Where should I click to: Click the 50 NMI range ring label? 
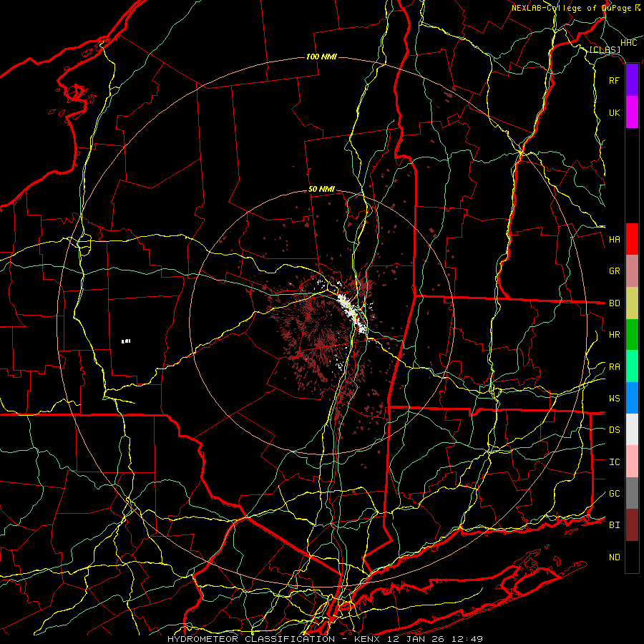point(321,190)
